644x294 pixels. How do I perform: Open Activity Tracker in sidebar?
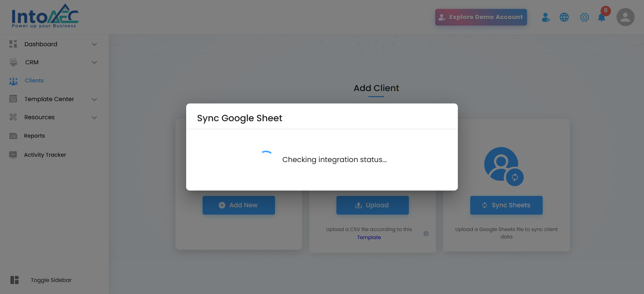[x=45, y=155]
